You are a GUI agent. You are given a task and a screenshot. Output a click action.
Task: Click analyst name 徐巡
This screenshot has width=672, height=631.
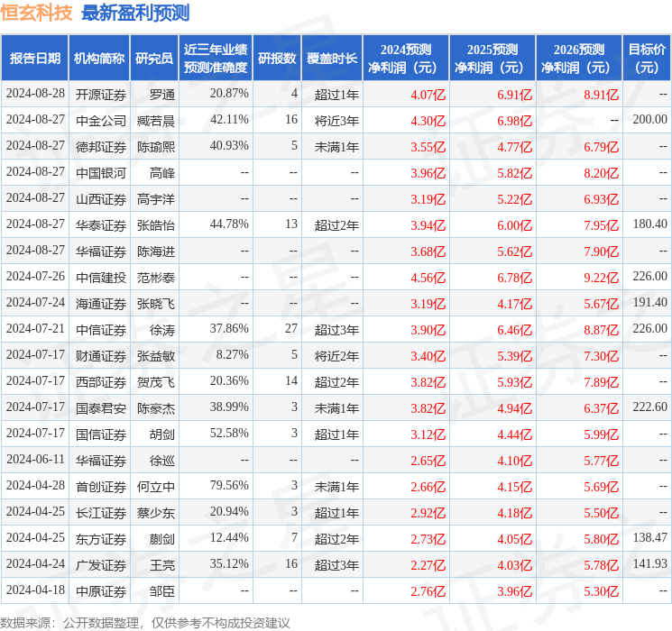pos(162,460)
